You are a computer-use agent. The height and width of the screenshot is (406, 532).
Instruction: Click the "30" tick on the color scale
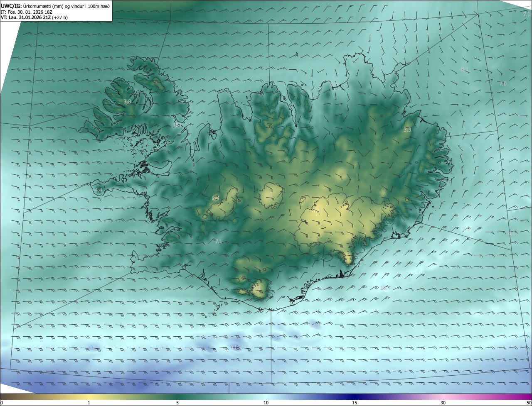(x=443, y=403)
